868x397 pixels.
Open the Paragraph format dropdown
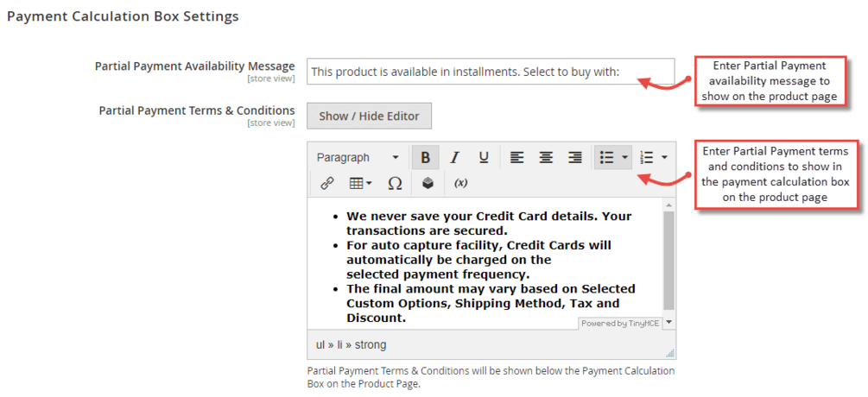pyautogui.click(x=358, y=158)
